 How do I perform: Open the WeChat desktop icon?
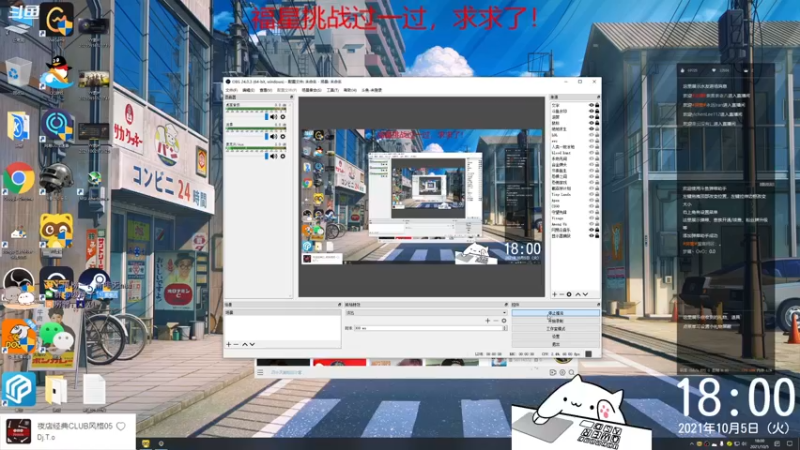point(56,337)
